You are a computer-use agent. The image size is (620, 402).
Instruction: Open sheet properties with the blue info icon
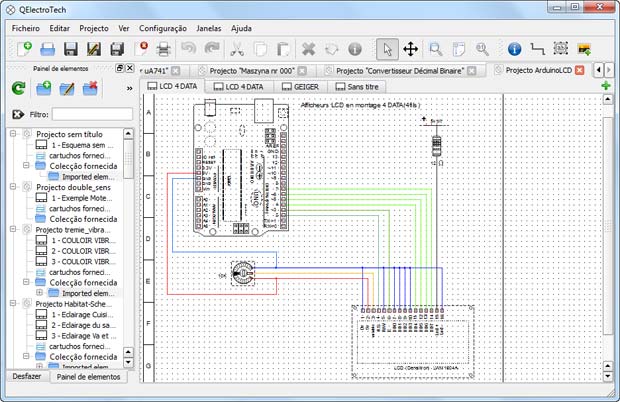tap(514, 49)
